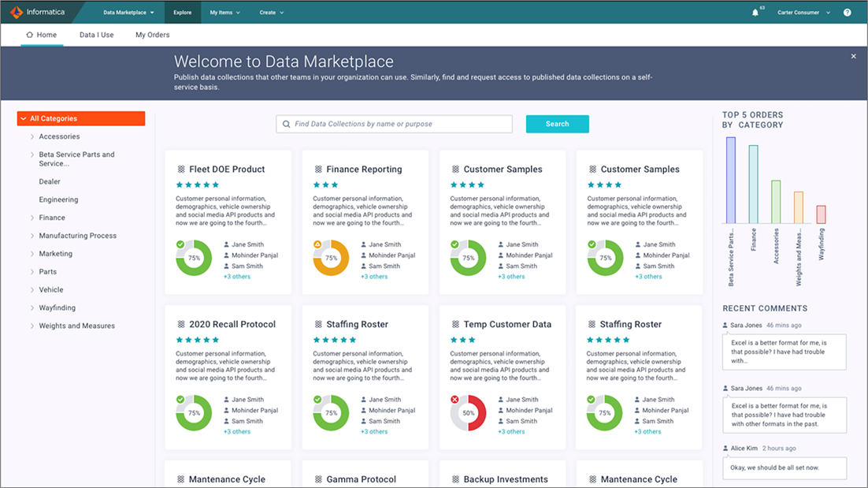Open +3 others on Finance Reporting
Image resolution: width=868 pixels, height=488 pixels.
click(x=374, y=277)
